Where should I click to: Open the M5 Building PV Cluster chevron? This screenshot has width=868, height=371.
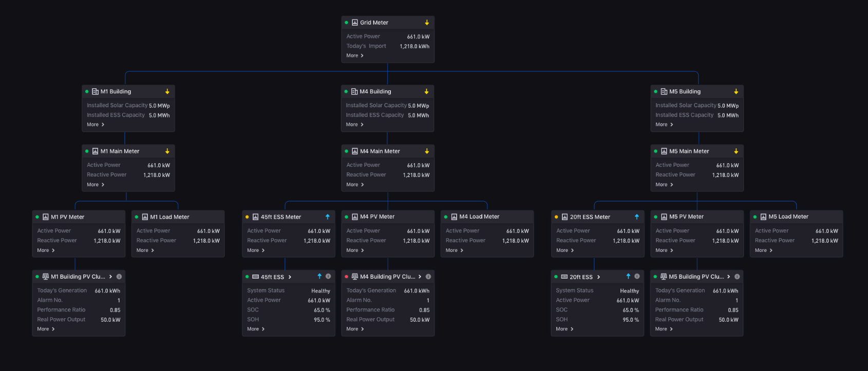click(728, 277)
